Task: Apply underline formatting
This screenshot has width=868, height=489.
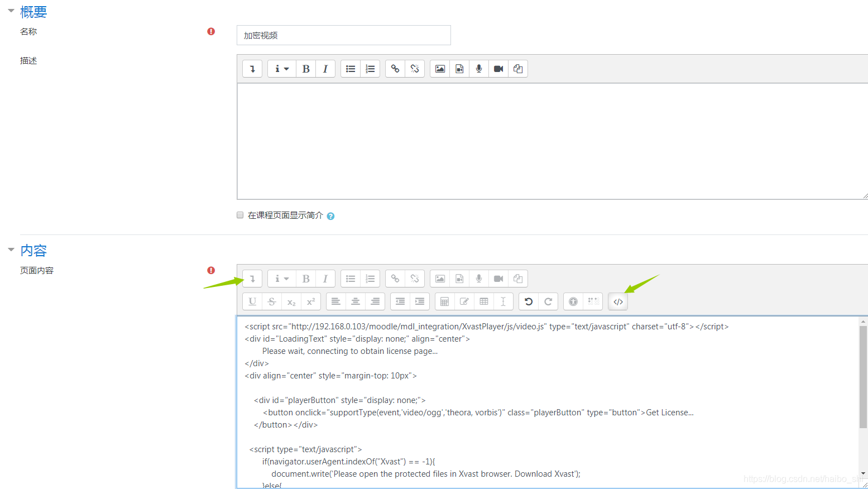Action: point(252,301)
